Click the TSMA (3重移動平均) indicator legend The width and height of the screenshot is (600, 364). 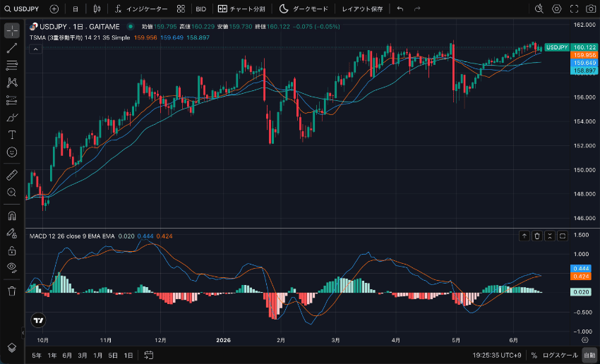pyautogui.click(x=80, y=37)
